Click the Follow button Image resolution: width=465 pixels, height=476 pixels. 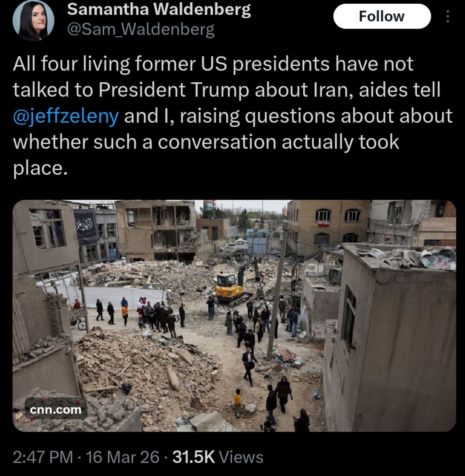(382, 16)
